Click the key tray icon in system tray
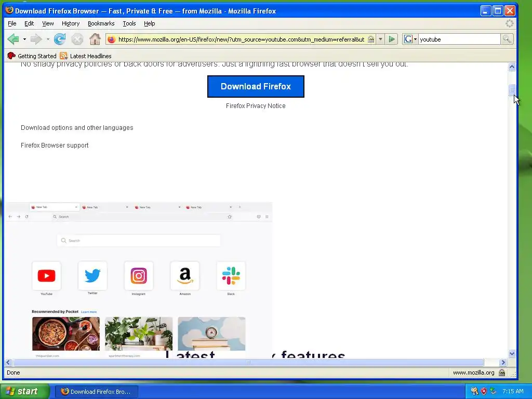Viewport: 532px width, 399px height. [x=474, y=391]
